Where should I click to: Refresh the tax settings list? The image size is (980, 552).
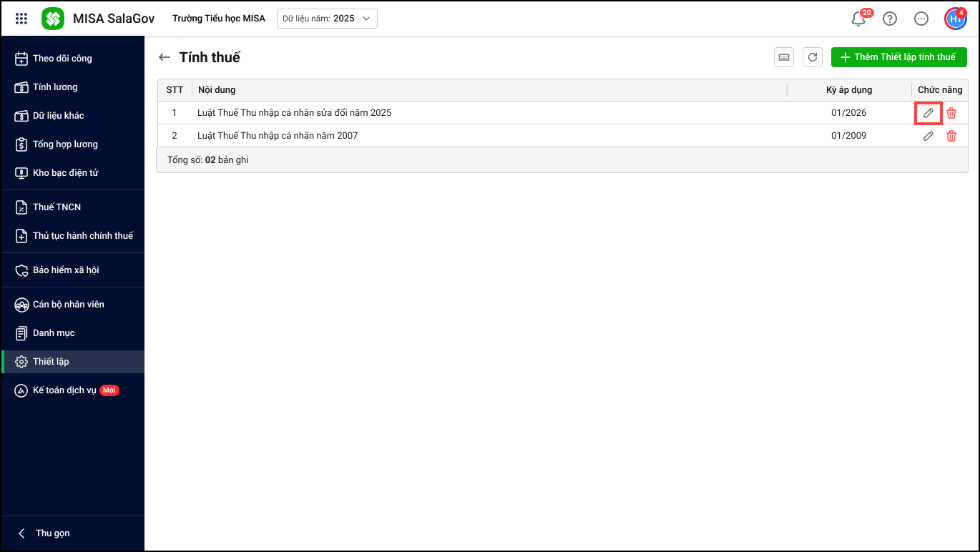coord(813,57)
